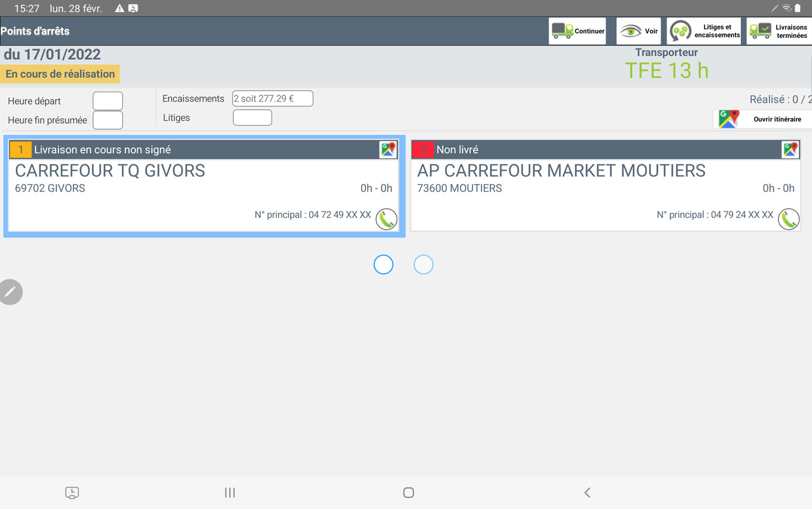Select the second page indicator dot
812x509 pixels.
click(x=424, y=264)
